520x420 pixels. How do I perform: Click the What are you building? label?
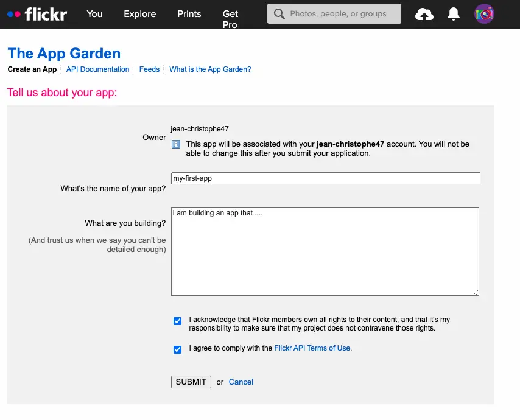[125, 223]
